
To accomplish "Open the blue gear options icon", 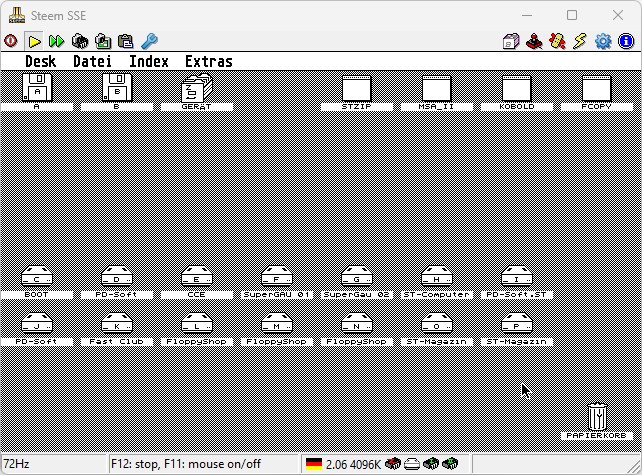I will click(603, 41).
